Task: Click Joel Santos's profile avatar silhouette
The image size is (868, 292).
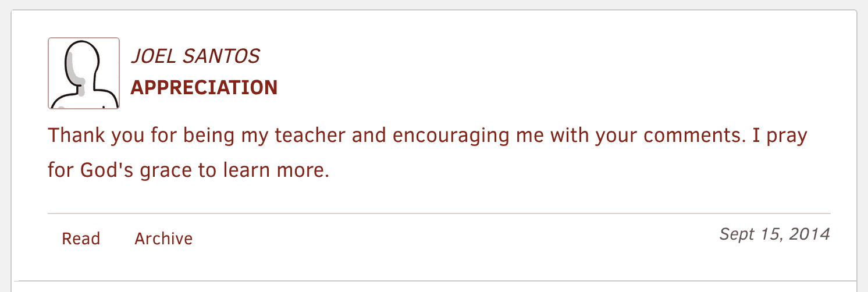Action: click(84, 73)
